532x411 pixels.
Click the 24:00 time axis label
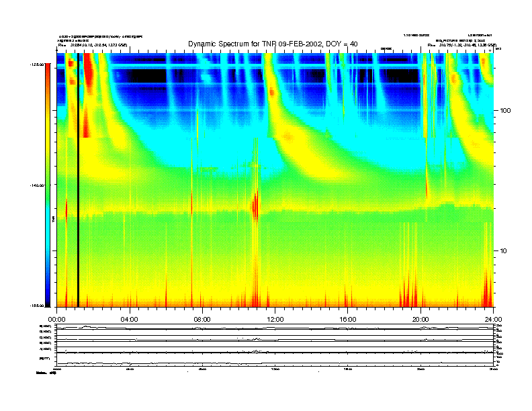(x=493, y=320)
